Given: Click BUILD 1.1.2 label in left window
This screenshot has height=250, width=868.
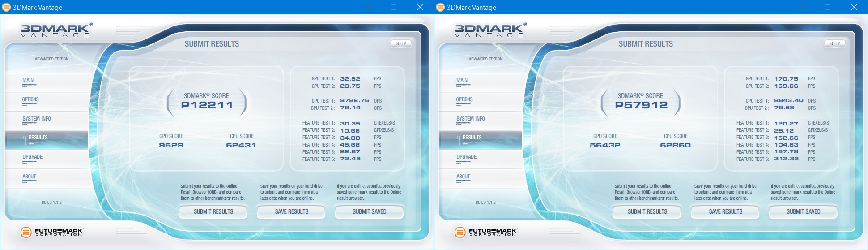Looking at the screenshot, I should pos(51,203).
